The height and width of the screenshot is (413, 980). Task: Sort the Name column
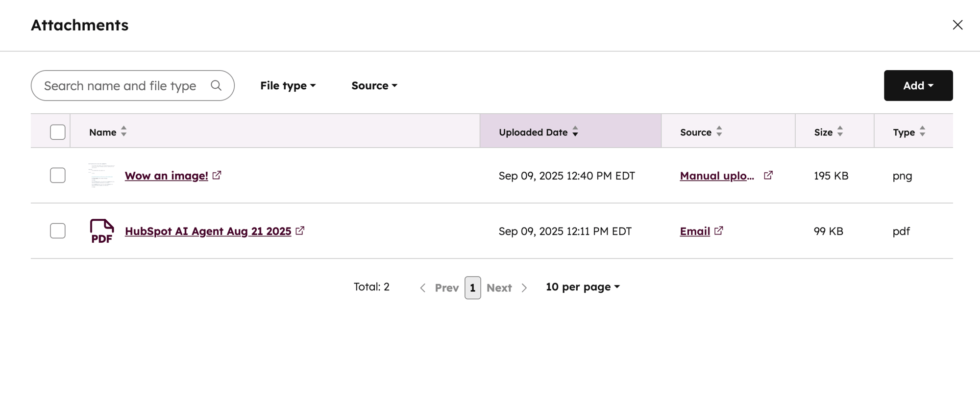pos(124,131)
